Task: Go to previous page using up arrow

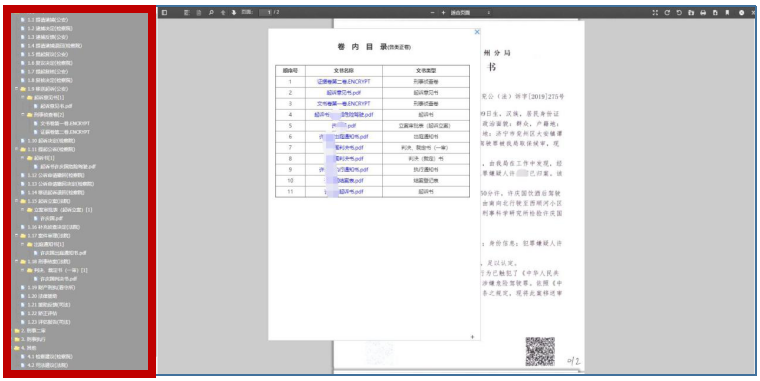Action: click(223, 13)
